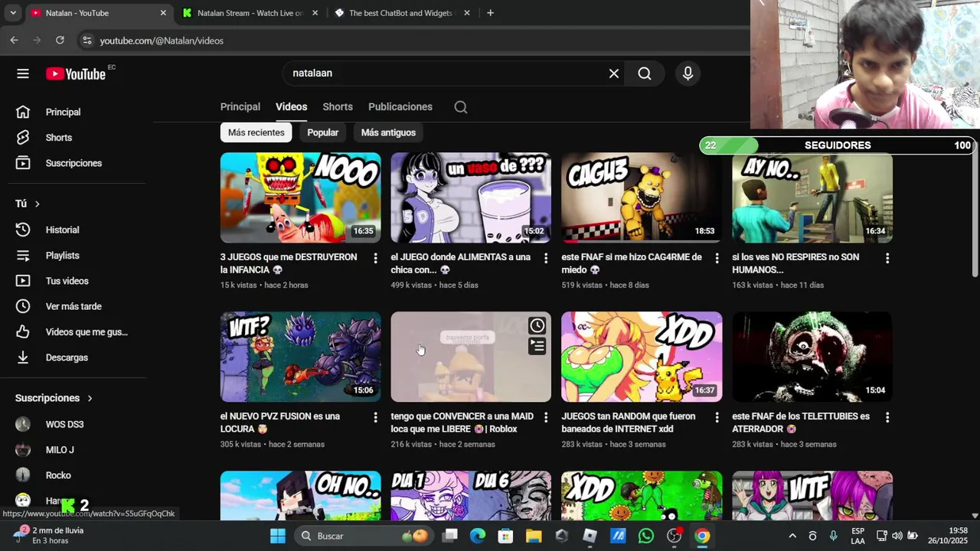Filter videos by Popular
980x551 pixels.
click(x=322, y=132)
